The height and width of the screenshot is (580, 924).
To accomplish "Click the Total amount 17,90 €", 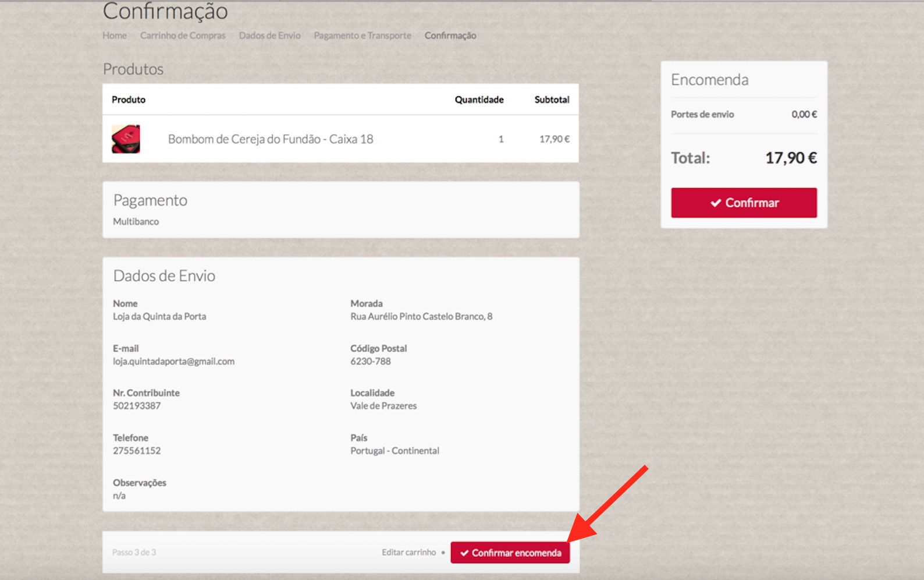I will 791,158.
